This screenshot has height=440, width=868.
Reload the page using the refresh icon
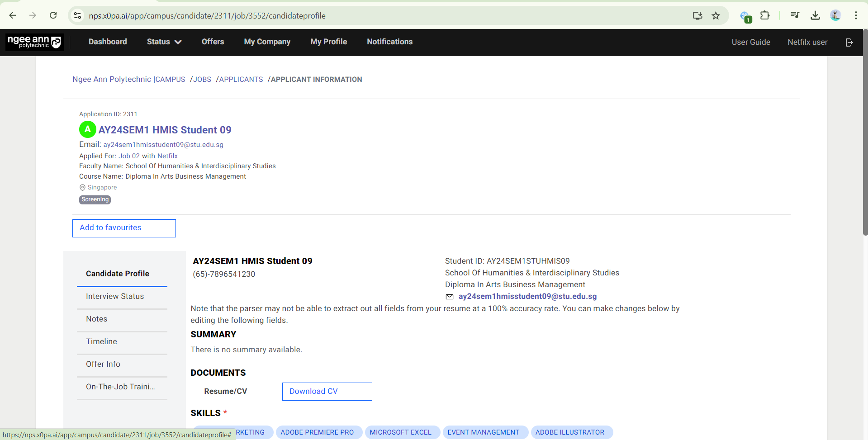53,15
